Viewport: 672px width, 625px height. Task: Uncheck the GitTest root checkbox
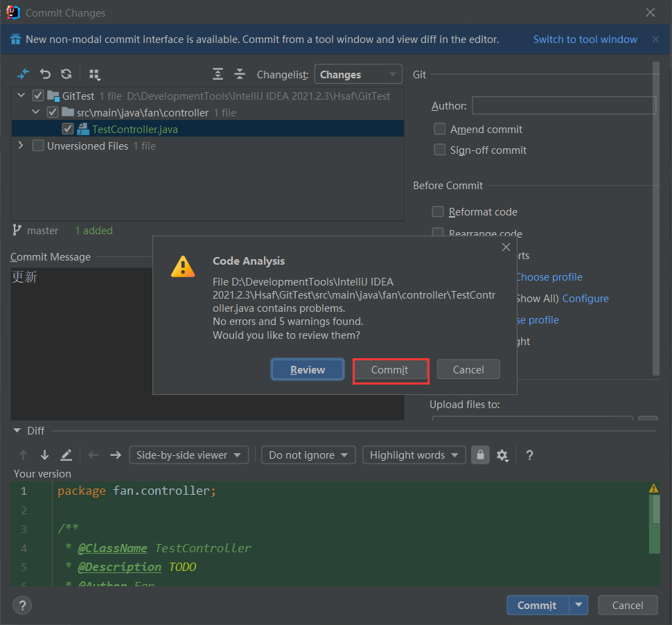tap(37, 96)
